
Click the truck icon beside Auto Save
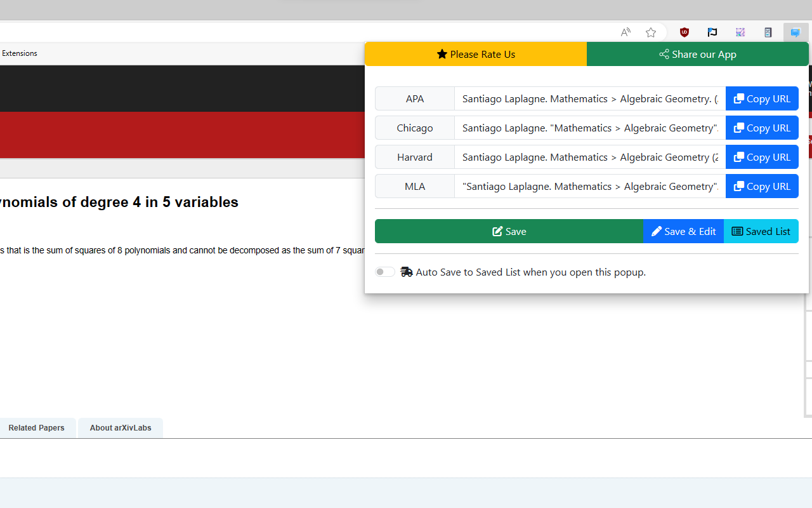pos(407,271)
